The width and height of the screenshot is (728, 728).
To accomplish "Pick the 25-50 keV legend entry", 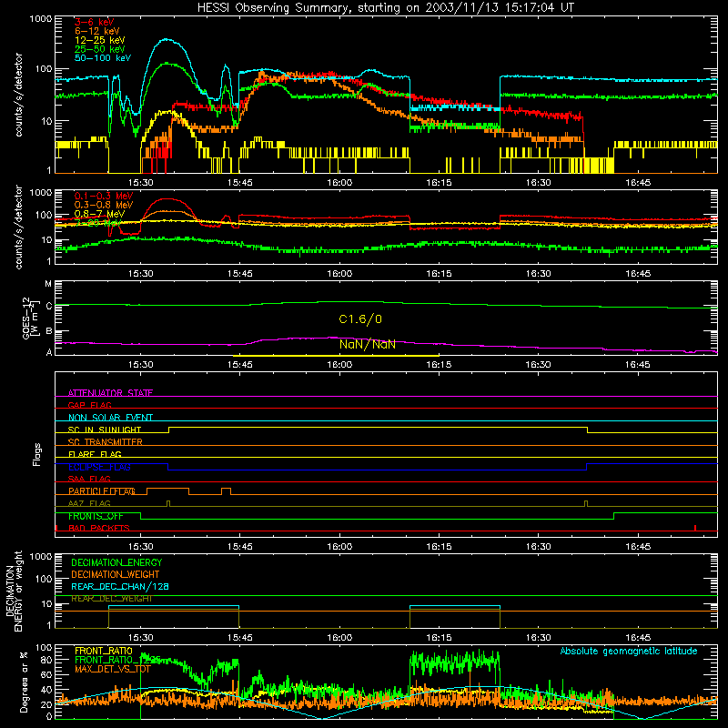I will (x=100, y=49).
